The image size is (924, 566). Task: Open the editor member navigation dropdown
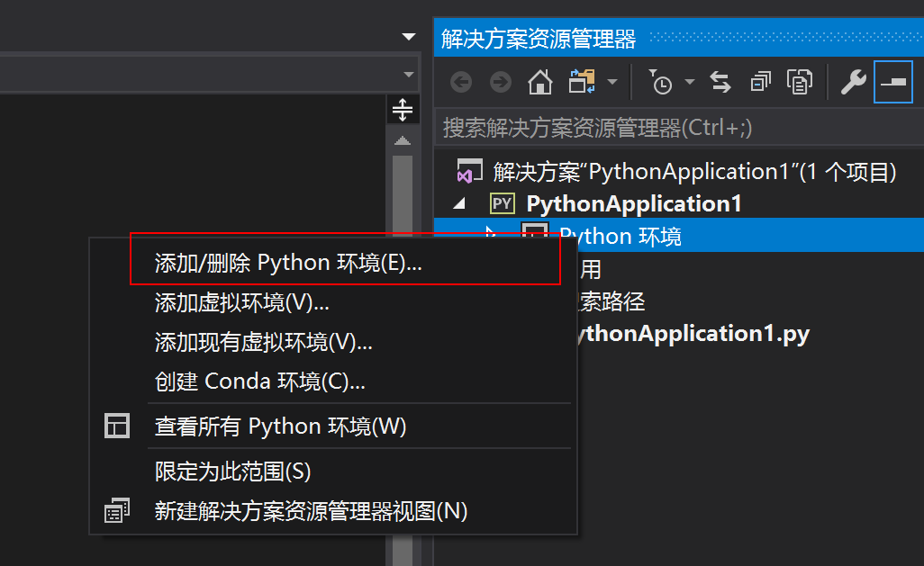point(408,74)
